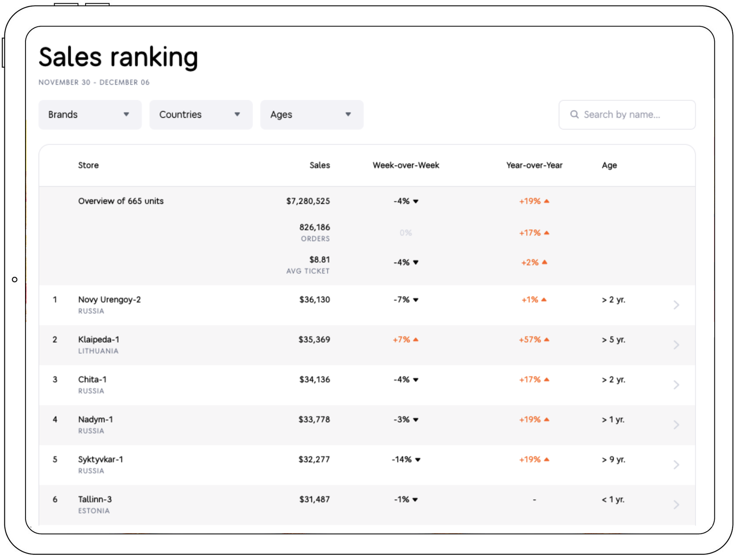
Task: Open the Countries filter dropdown
Action: point(201,115)
